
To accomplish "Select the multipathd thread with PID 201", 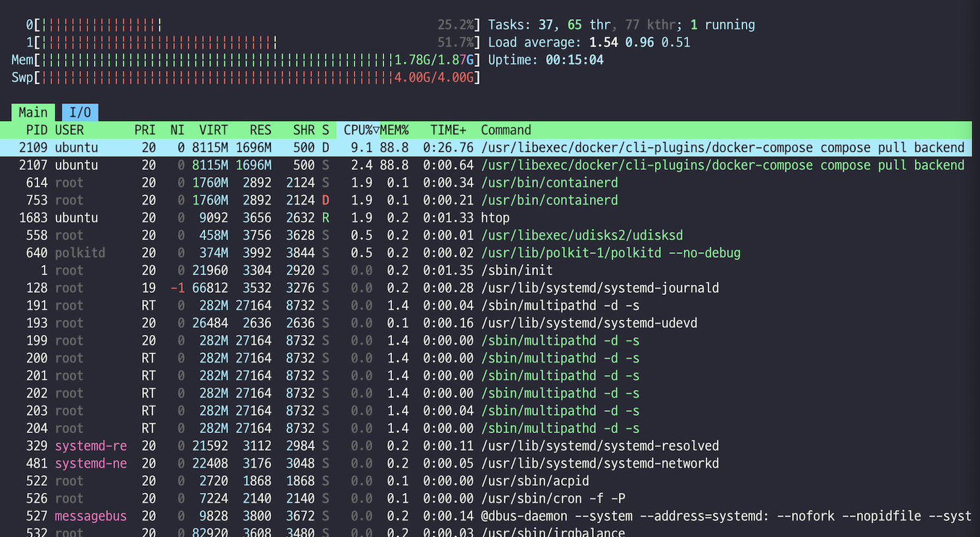I will pyautogui.click(x=486, y=376).
